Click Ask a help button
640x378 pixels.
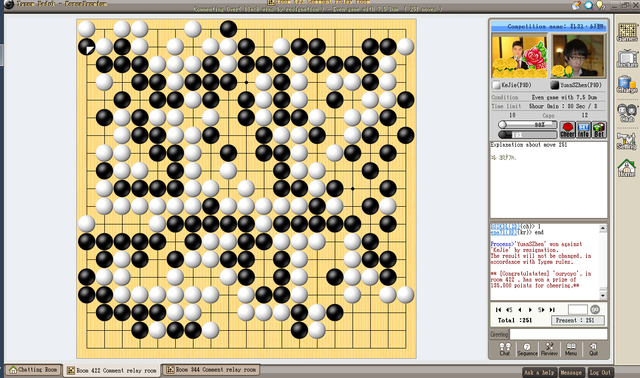point(539,372)
